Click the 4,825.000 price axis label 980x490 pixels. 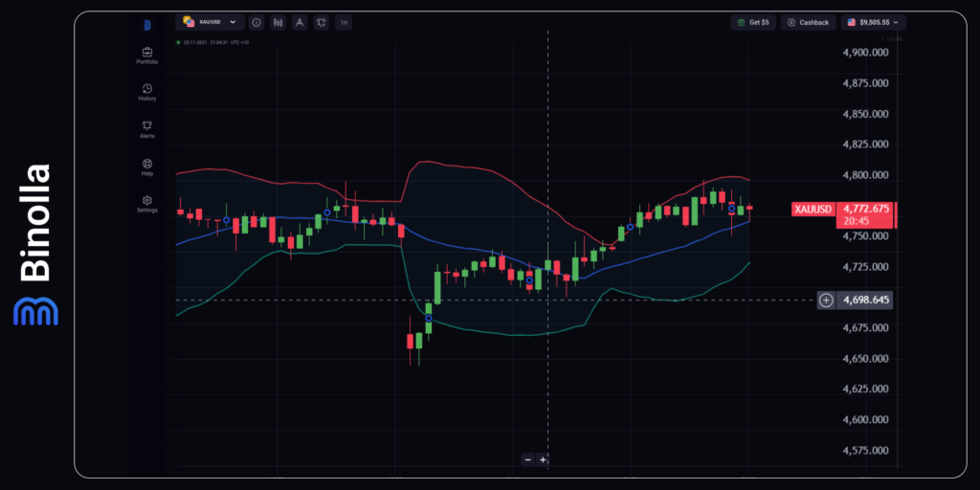tap(865, 145)
